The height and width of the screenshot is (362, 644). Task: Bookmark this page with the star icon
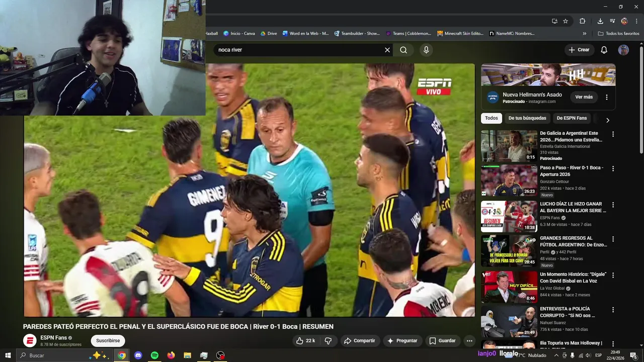(x=566, y=21)
